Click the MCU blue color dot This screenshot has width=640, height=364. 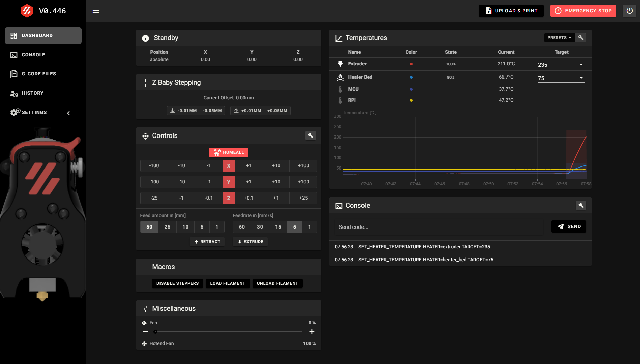(411, 89)
